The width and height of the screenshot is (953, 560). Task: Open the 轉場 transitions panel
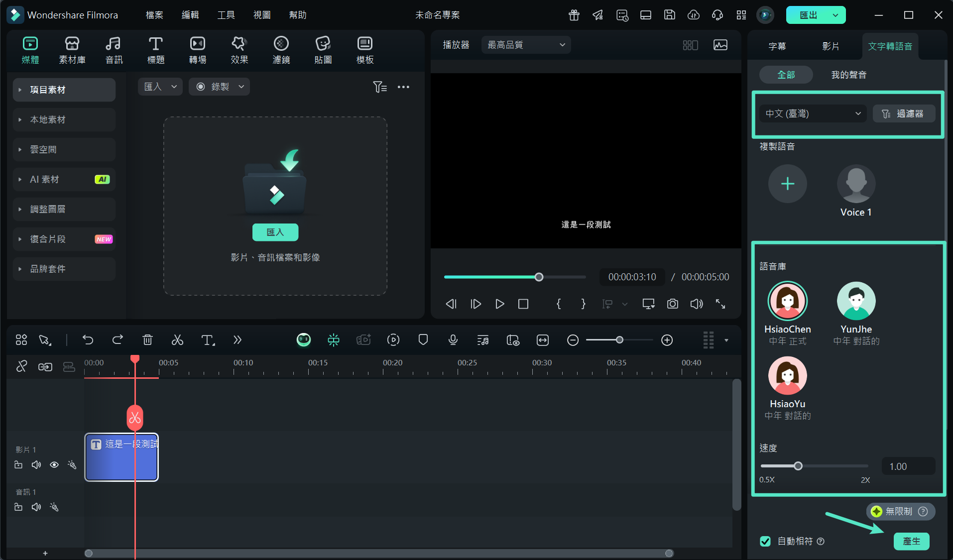coord(198,50)
